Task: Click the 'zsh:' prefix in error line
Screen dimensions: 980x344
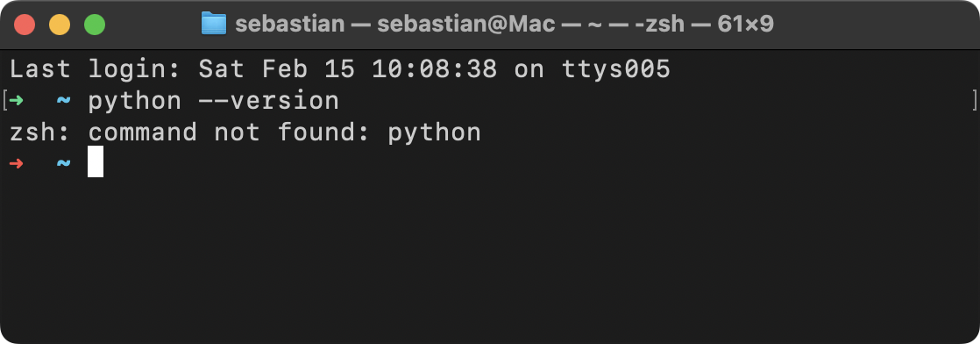Action: point(40,132)
